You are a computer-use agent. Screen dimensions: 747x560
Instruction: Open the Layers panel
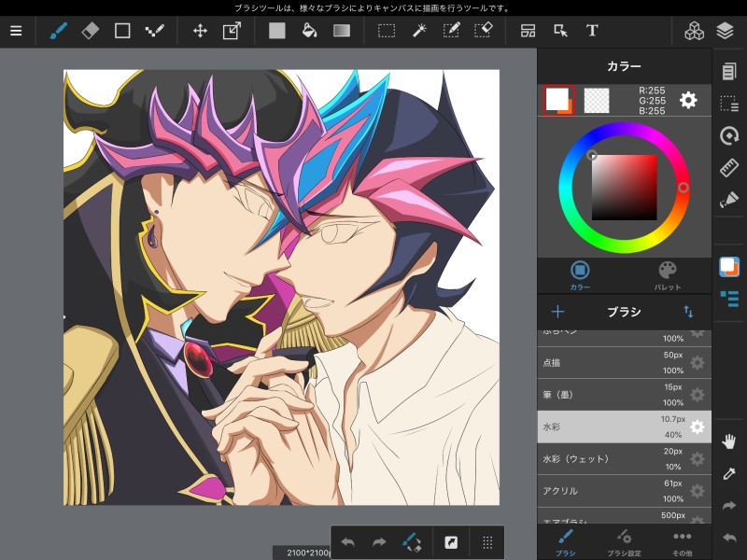(725, 31)
